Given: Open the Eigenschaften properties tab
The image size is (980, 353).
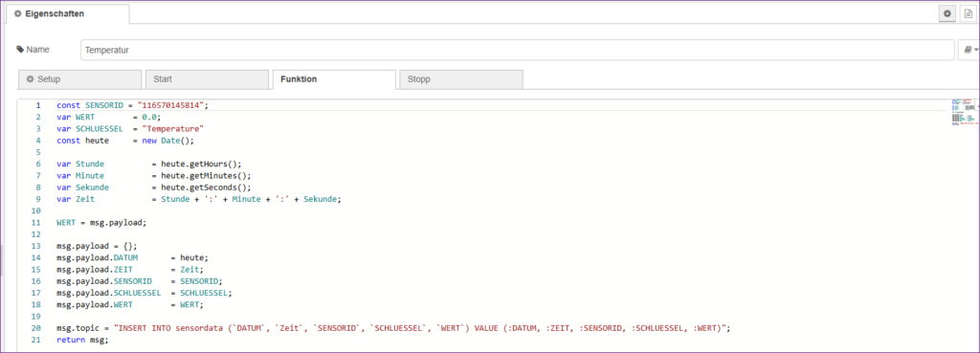Looking at the screenshot, I should (x=68, y=13).
